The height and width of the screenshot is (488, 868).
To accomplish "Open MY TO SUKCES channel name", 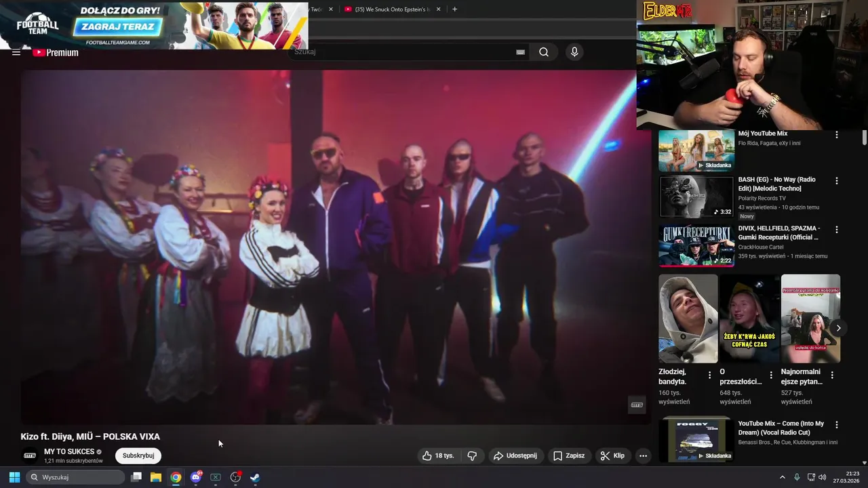I will 69,451.
